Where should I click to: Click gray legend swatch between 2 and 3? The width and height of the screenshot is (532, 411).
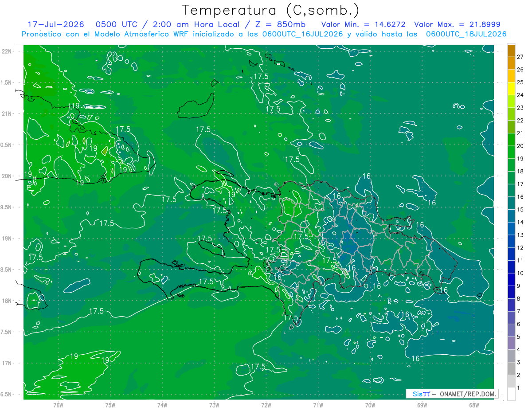[x=511, y=369]
